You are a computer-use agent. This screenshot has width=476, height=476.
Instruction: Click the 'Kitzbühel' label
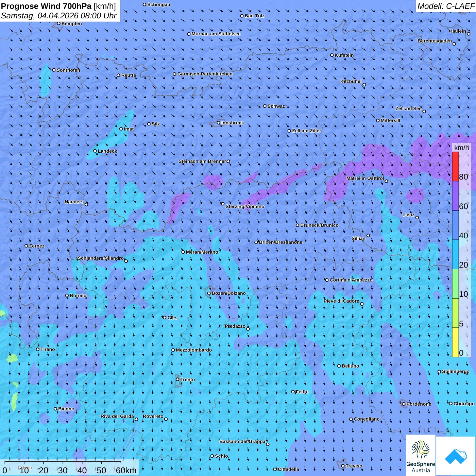[351, 81]
